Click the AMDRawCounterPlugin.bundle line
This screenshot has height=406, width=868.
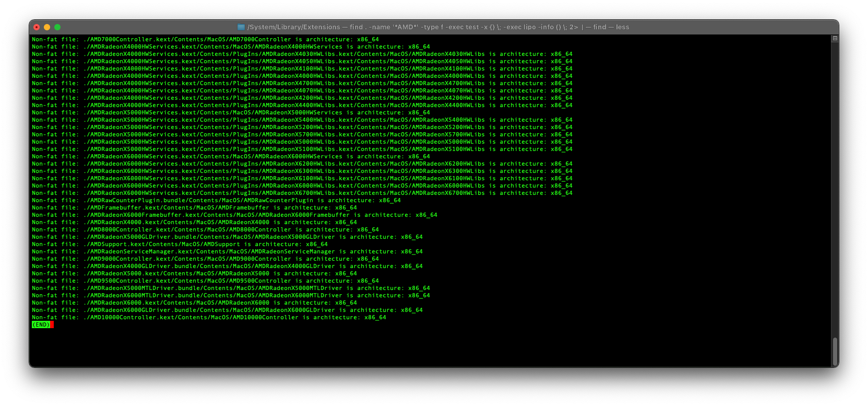(216, 200)
